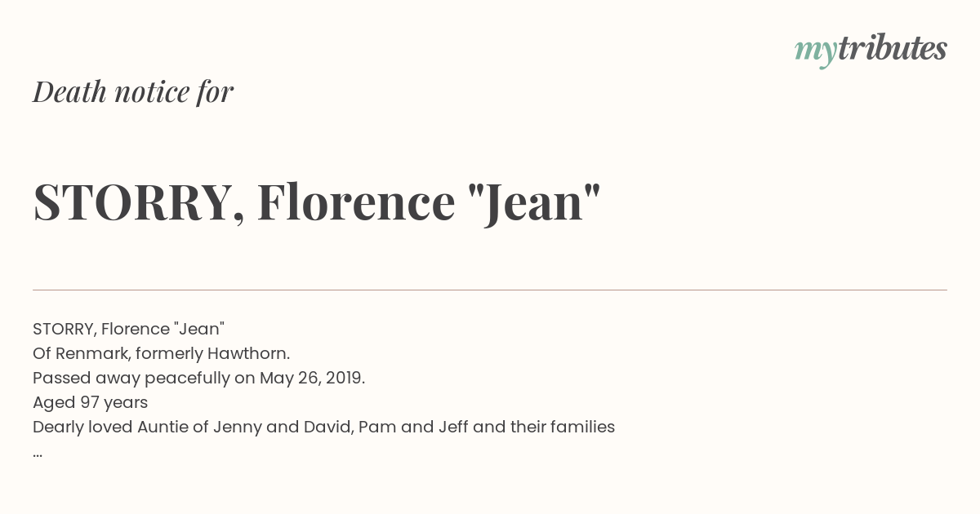Select the "Death notice for" heading
980x514 pixels.
point(133,91)
